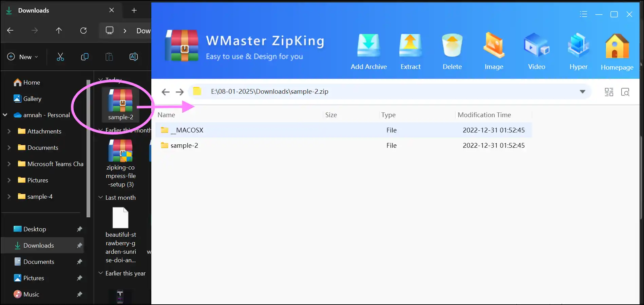Image resolution: width=644 pixels, height=305 pixels.
Task: Click Explorer sidebar vertical scrollbar
Action: pos(88,148)
